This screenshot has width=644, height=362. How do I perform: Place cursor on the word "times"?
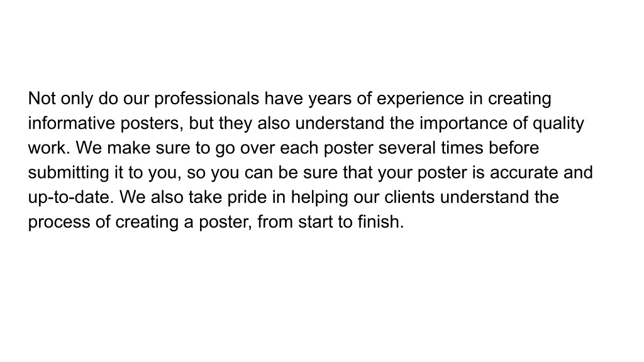pyautogui.click(x=462, y=148)
